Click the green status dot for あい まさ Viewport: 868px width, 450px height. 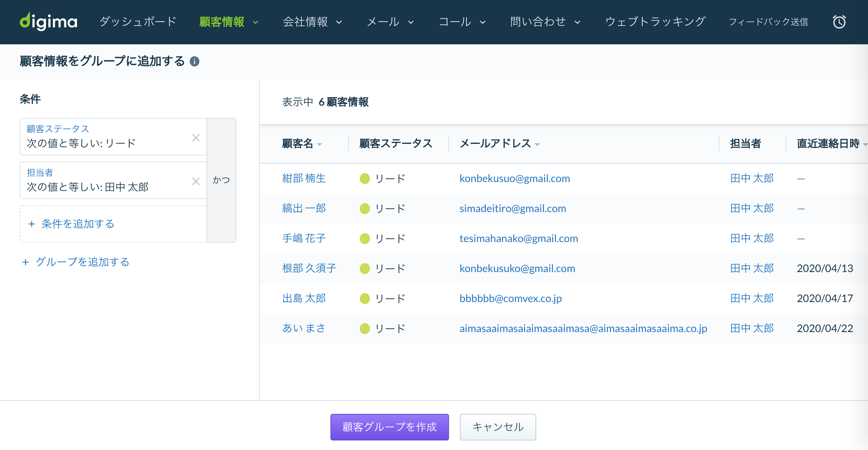click(365, 329)
